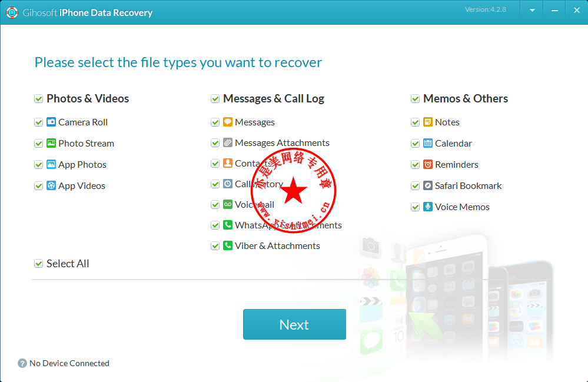Click the Photos & Videos heading

tap(88, 99)
